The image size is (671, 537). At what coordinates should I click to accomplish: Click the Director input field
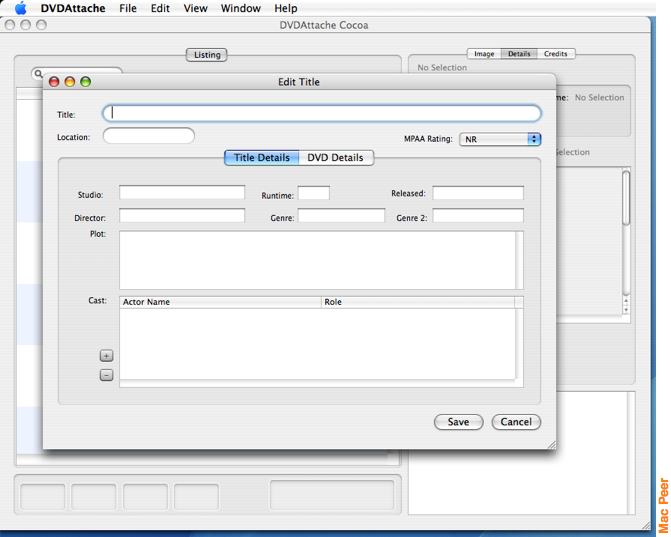pos(182,215)
